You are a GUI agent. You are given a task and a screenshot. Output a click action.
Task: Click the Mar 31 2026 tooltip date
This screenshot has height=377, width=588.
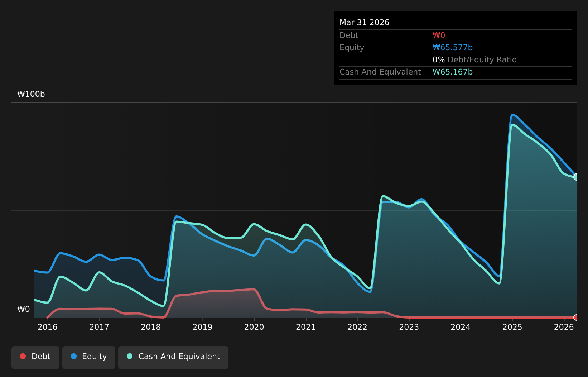pyautogui.click(x=364, y=23)
